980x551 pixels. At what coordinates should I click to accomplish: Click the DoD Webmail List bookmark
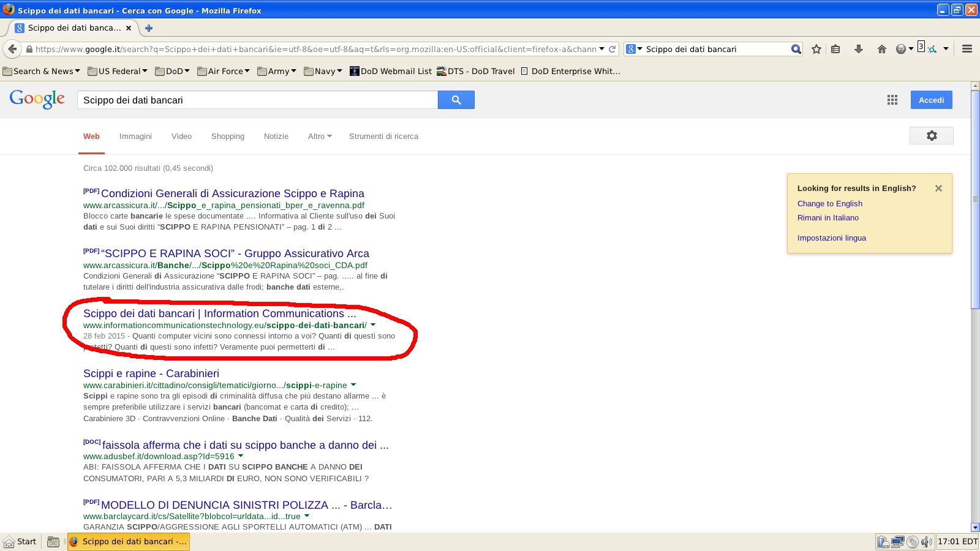tap(391, 71)
